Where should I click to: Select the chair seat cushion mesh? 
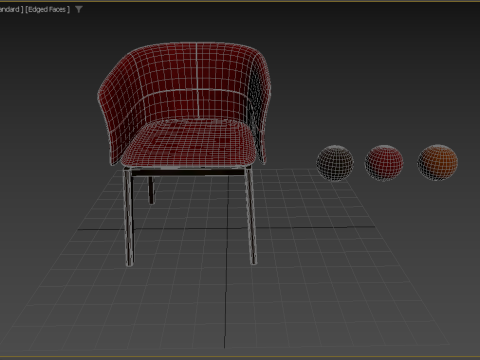click(x=188, y=143)
